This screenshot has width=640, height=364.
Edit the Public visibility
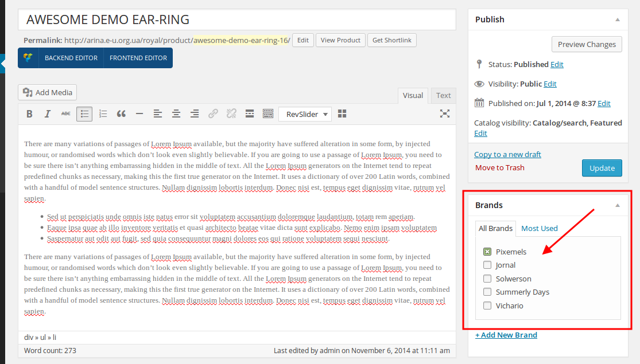pos(550,84)
